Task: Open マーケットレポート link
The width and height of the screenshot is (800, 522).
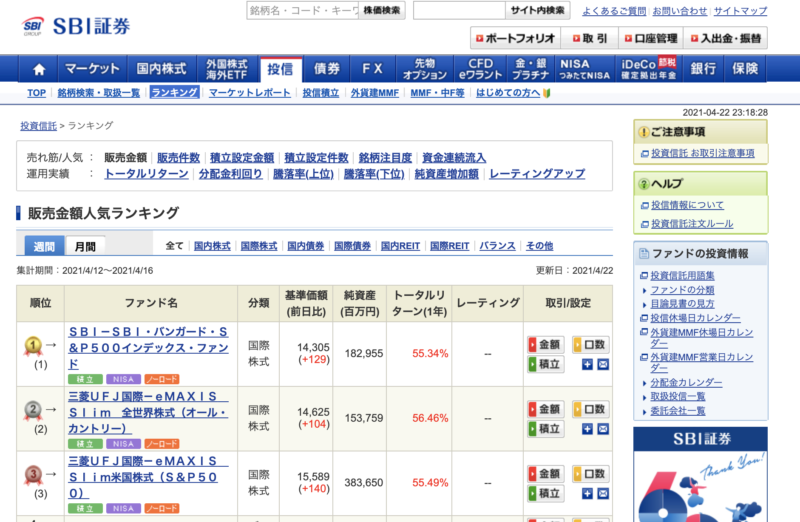Action: tap(249, 93)
